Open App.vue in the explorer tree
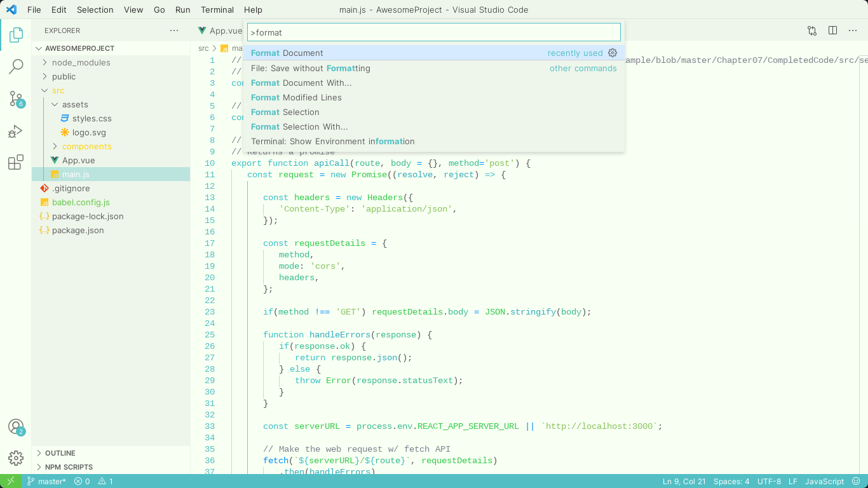The width and height of the screenshot is (868, 488). [x=111, y=160]
